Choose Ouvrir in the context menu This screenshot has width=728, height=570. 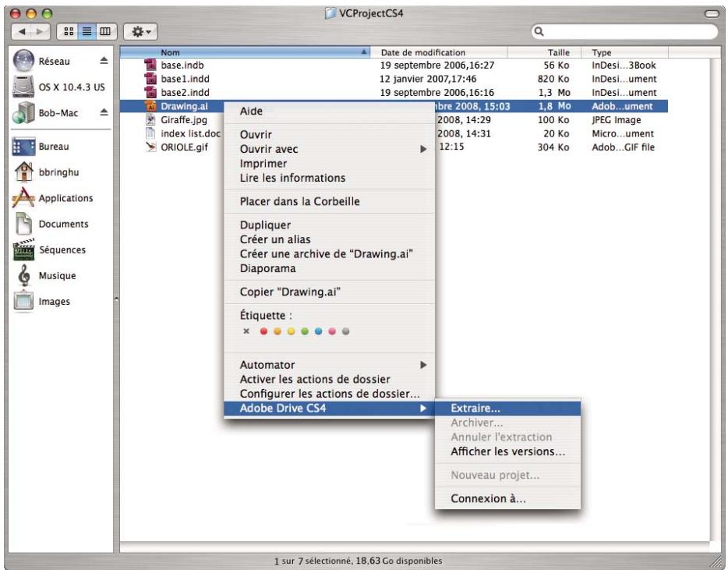(x=329, y=135)
